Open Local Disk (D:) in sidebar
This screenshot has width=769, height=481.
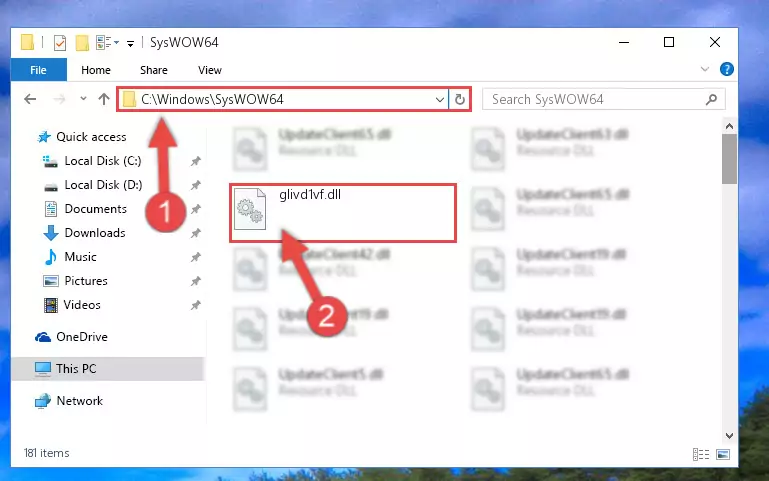coord(103,185)
